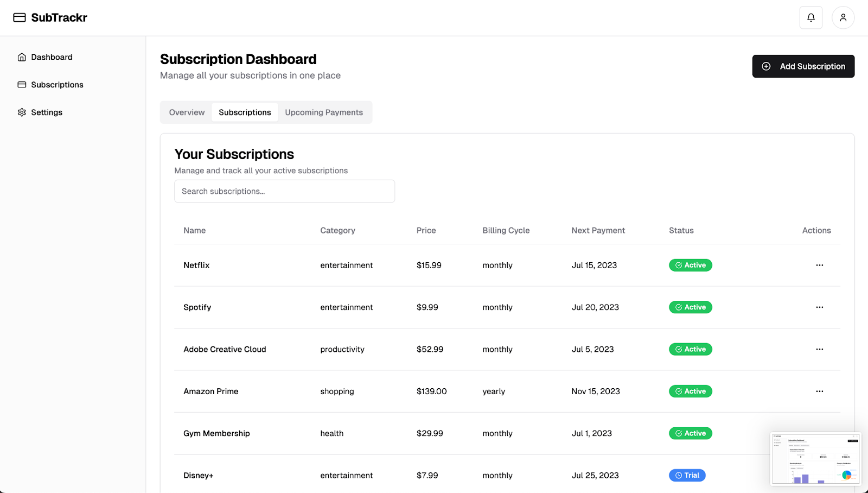This screenshot has width=868, height=493.
Task: Click the Active badge for Adobe Creative Cloud
Action: [690, 349]
